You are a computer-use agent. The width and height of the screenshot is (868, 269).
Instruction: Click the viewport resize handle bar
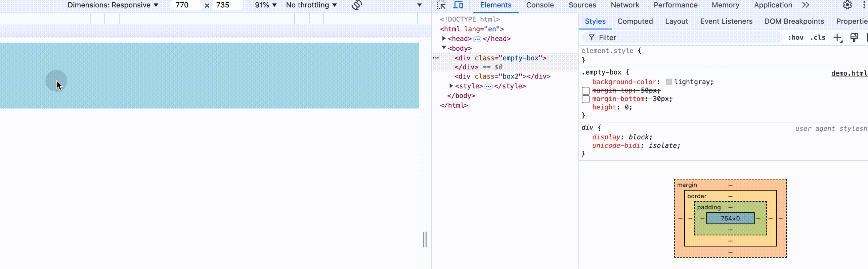click(425, 239)
